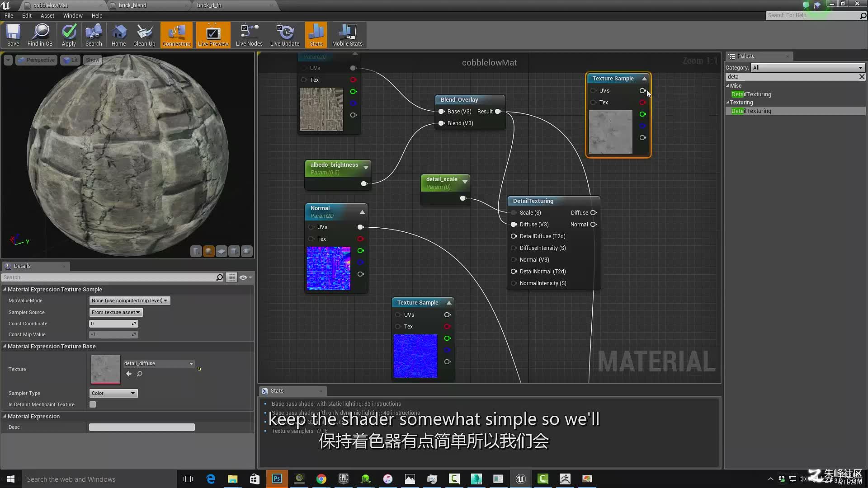Clear the Palette search text
The width and height of the screenshot is (868, 488).
(x=862, y=77)
